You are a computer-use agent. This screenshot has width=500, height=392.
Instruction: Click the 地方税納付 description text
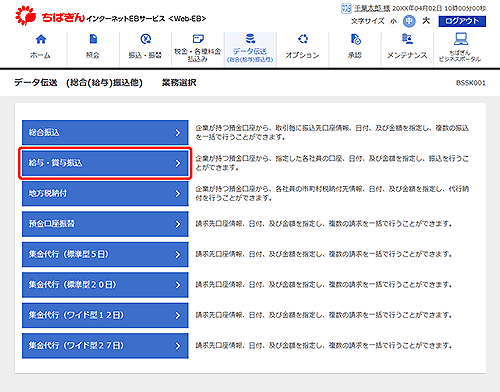coord(332,194)
